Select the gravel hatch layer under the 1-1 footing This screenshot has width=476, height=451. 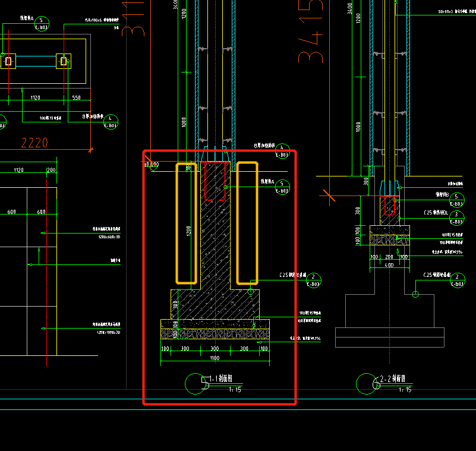click(x=215, y=334)
